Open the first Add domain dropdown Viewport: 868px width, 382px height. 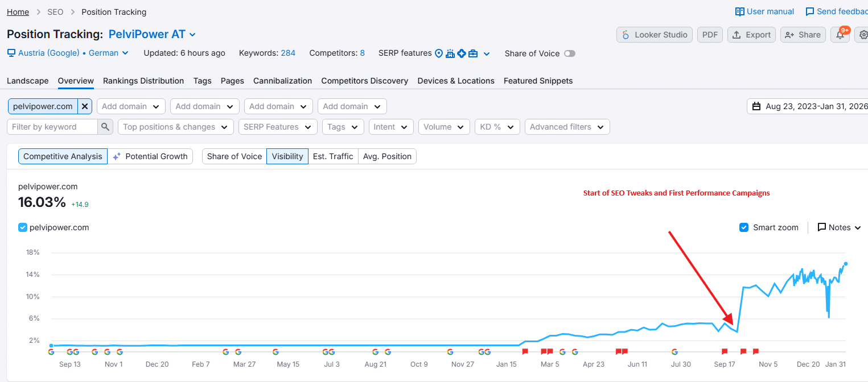point(131,106)
